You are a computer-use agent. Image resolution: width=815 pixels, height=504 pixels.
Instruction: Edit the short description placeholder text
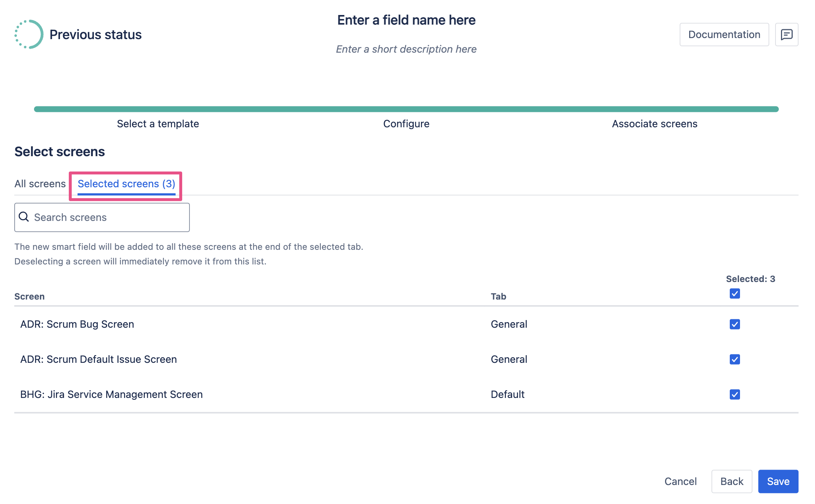[x=406, y=49]
